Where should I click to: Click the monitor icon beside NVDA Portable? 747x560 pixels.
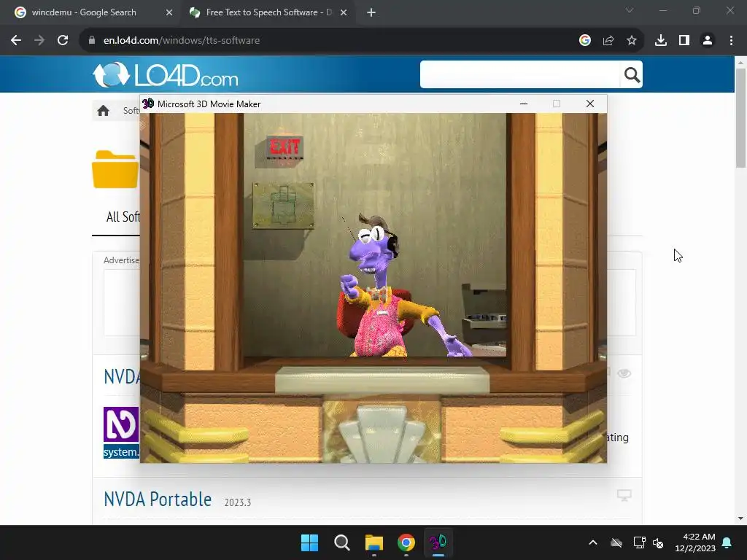[624, 495]
